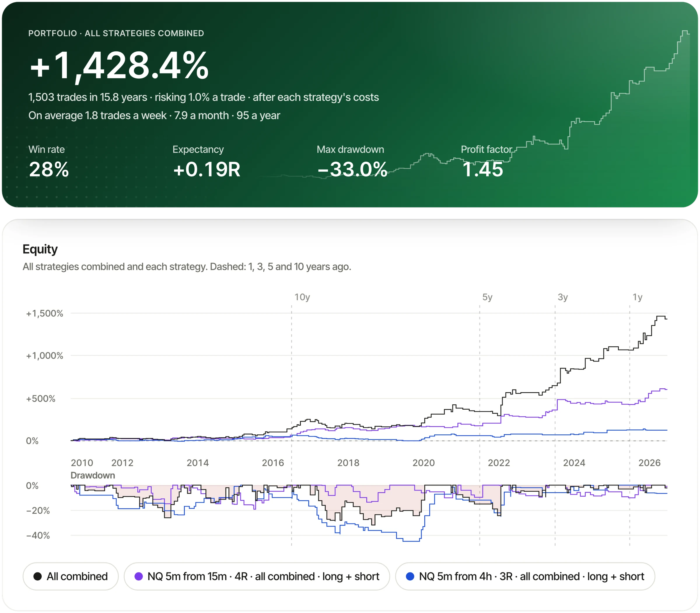This screenshot has height=613, width=700.
Task: Click the Equity section title
Action: click(40, 249)
